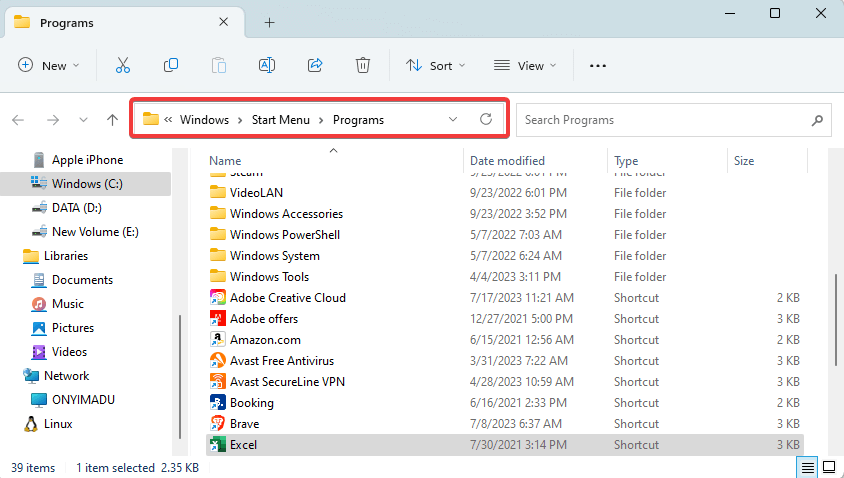Viewport: 844px width, 478px height.
Task: Refresh the current folder view
Action: click(486, 120)
